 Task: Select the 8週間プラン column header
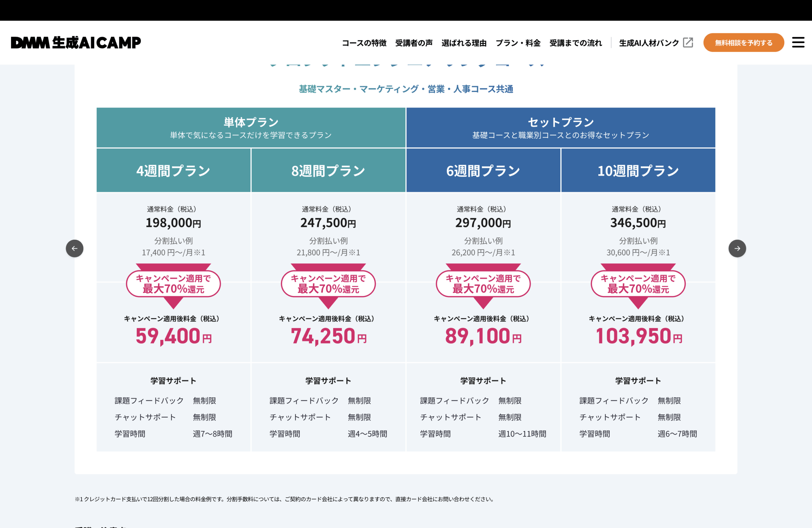(x=329, y=170)
